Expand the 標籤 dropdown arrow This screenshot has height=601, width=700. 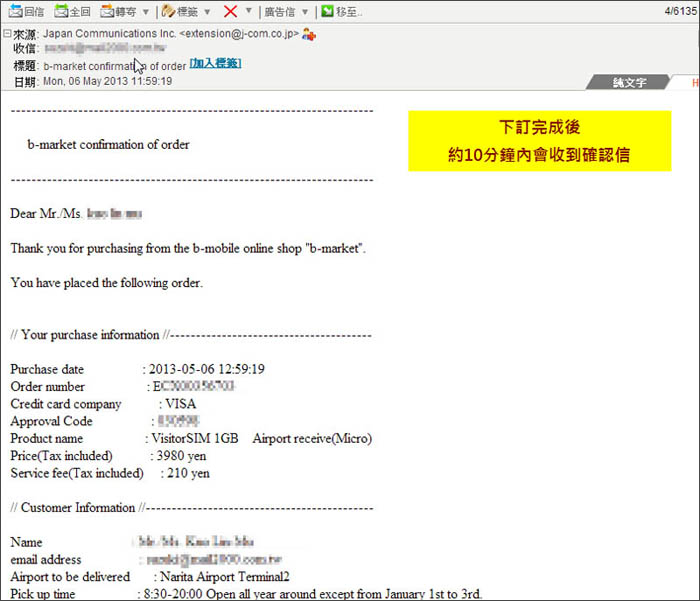(x=207, y=12)
